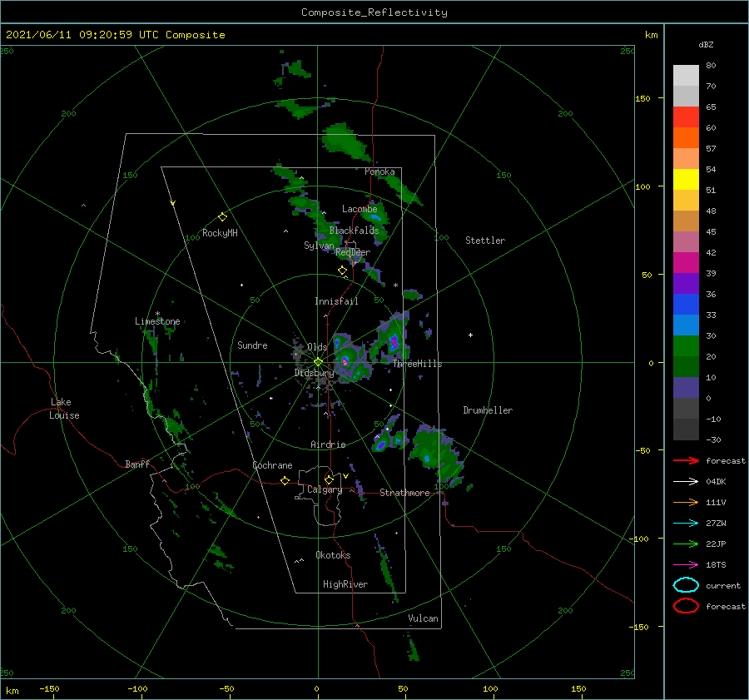This screenshot has height=700, width=749.
Task: Click the red forecast arrow in legend
Action: click(x=686, y=460)
